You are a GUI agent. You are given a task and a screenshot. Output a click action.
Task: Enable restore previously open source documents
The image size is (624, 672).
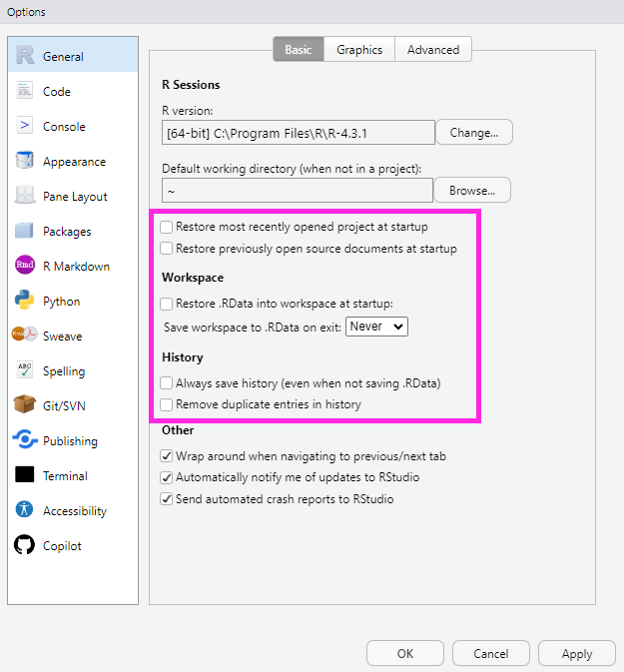tap(167, 249)
